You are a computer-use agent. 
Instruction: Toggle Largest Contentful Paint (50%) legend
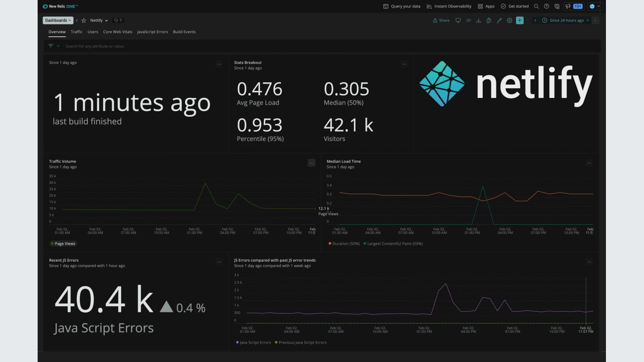pos(393,244)
